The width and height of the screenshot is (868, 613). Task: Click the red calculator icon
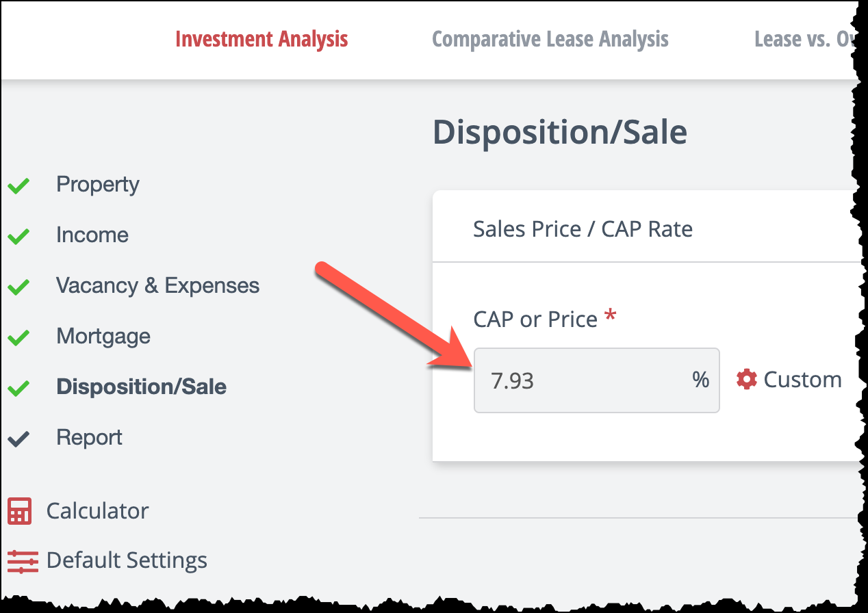[19, 511]
